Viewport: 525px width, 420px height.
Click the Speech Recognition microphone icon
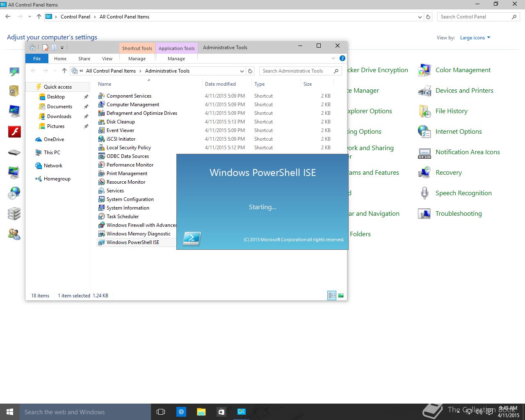click(x=424, y=193)
